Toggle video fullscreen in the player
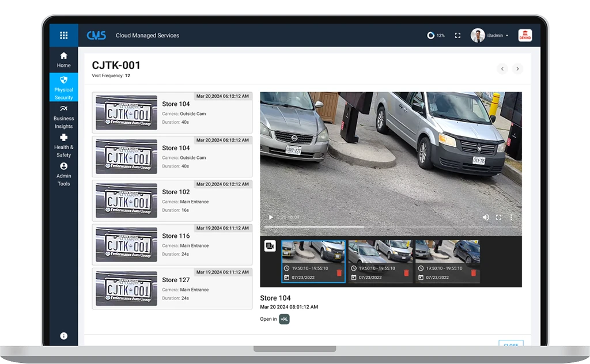The image size is (590, 364). (x=499, y=217)
